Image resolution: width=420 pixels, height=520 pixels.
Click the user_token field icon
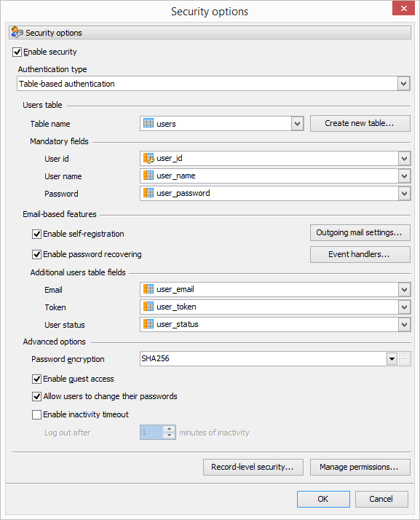point(148,307)
